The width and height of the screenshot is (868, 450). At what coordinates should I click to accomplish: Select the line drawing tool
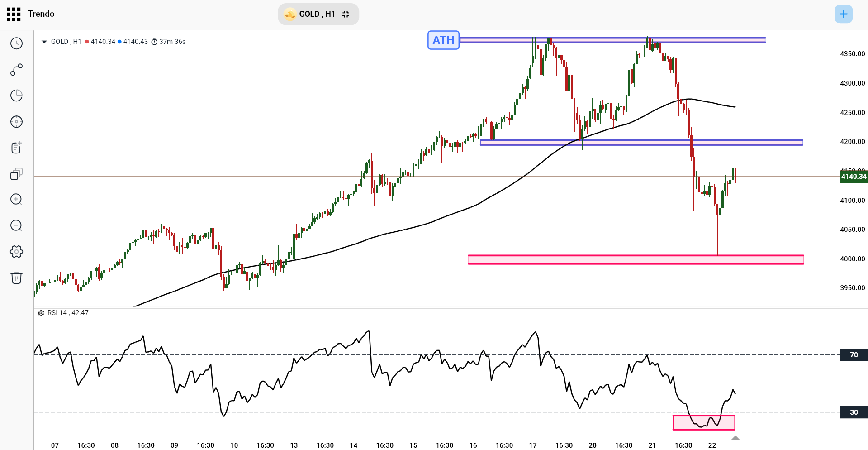point(16,70)
